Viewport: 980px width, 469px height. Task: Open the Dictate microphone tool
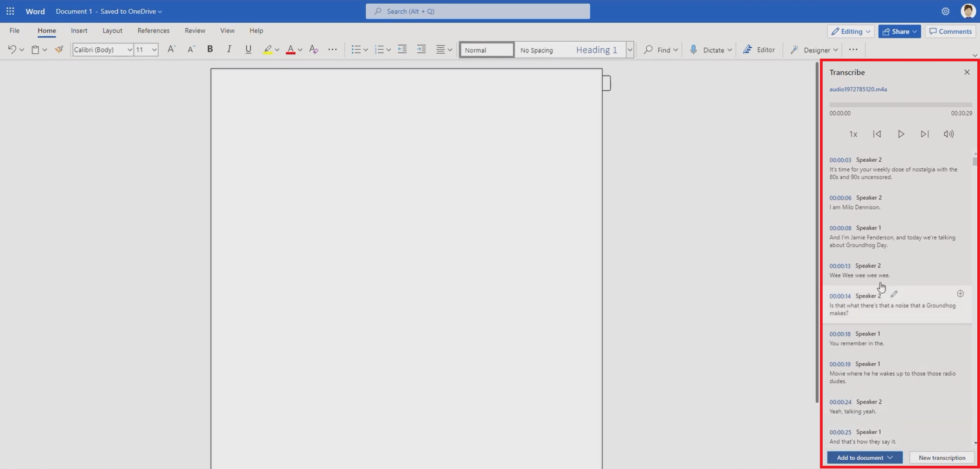point(693,49)
